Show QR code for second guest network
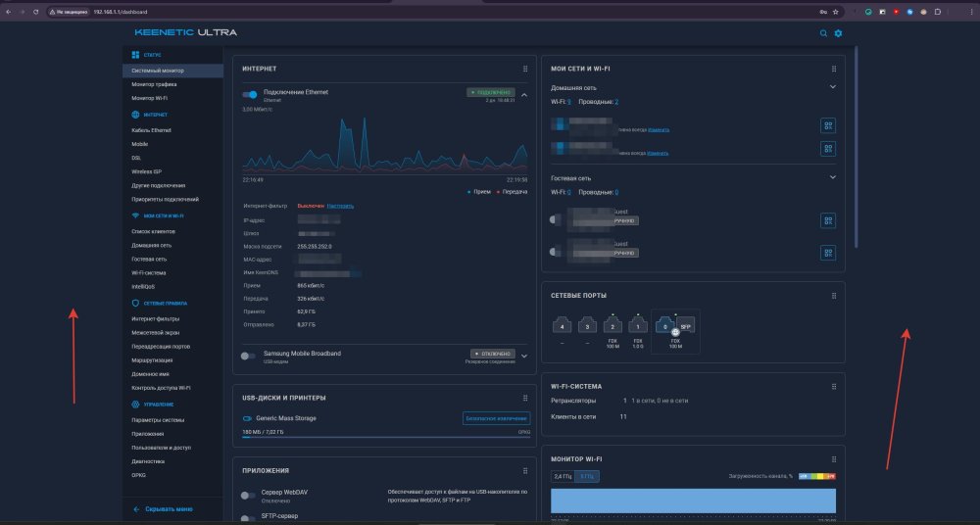The width and height of the screenshot is (980, 525). point(827,253)
